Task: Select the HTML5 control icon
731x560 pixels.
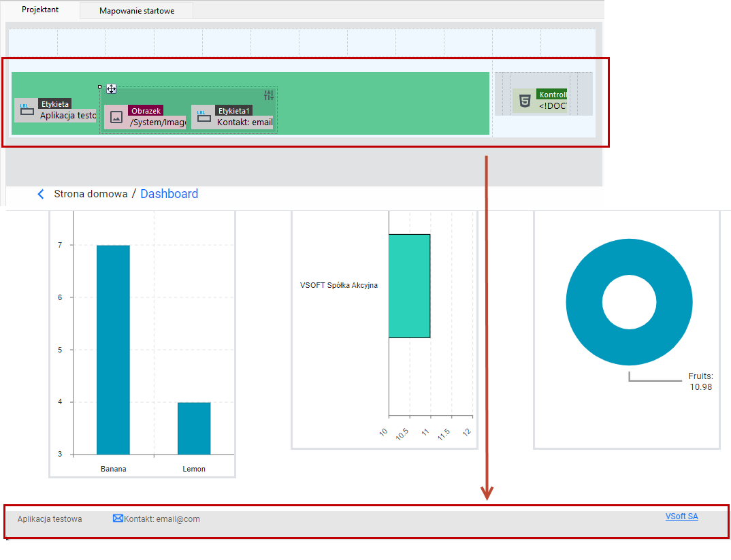Action: click(525, 101)
